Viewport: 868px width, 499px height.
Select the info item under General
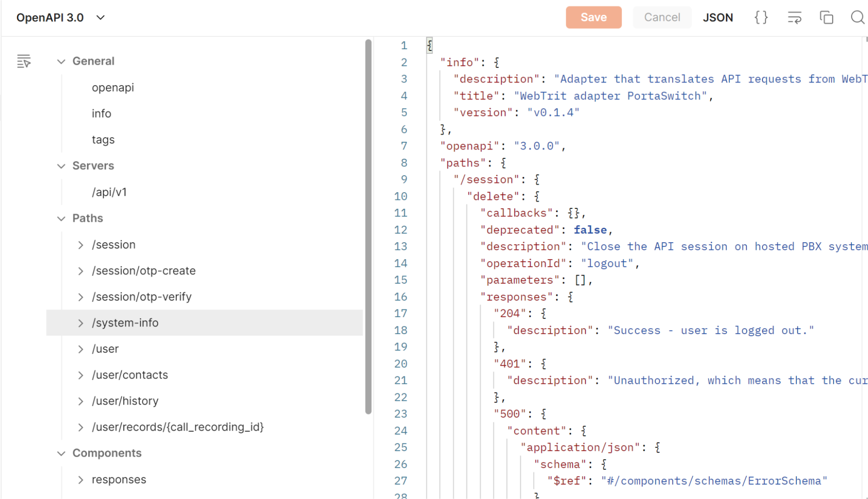102,114
